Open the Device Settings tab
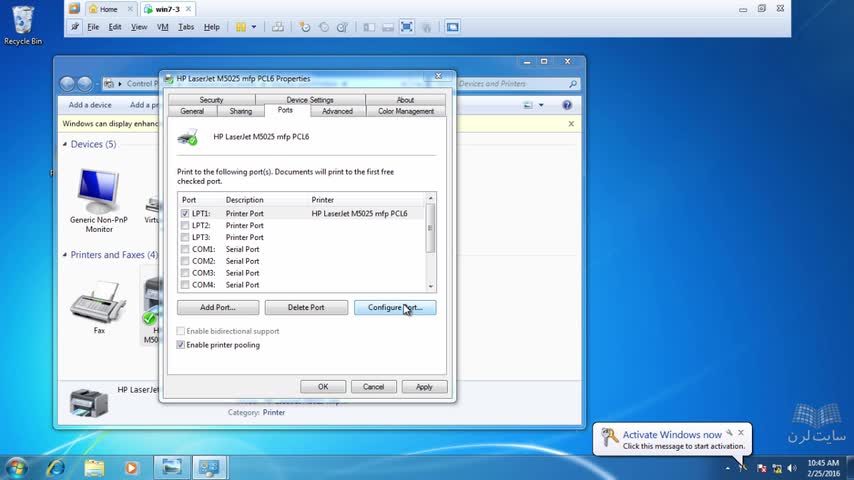 coord(310,100)
